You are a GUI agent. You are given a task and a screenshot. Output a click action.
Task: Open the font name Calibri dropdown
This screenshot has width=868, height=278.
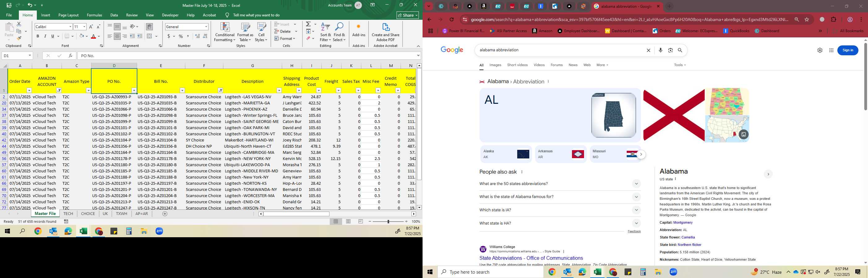pos(70,27)
